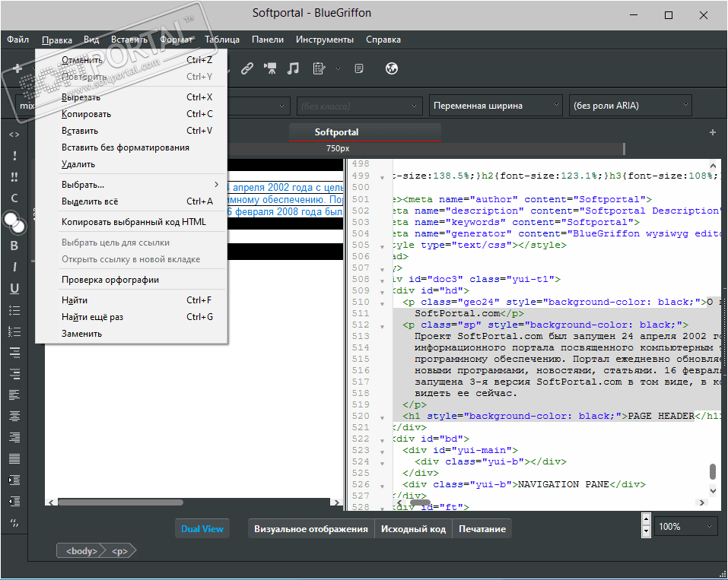Switch to Визуальное отображения view
The image size is (728, 580).
click(x=311, y=528)
